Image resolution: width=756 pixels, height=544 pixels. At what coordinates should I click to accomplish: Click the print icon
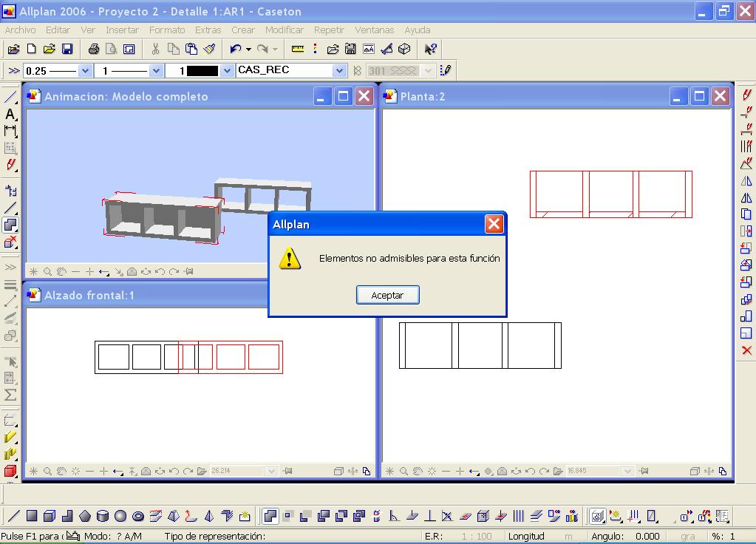tap(94, 49)
